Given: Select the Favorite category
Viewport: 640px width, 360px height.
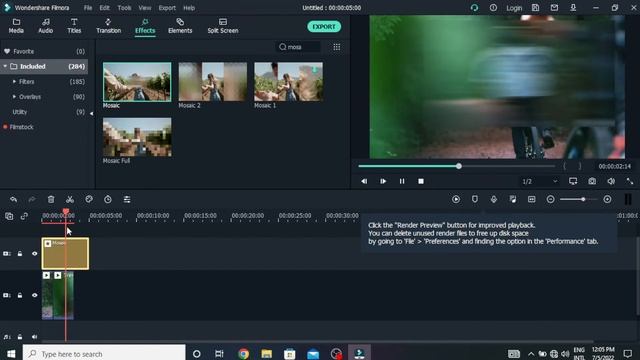Looking at the screenshot, I should point(44,51).
